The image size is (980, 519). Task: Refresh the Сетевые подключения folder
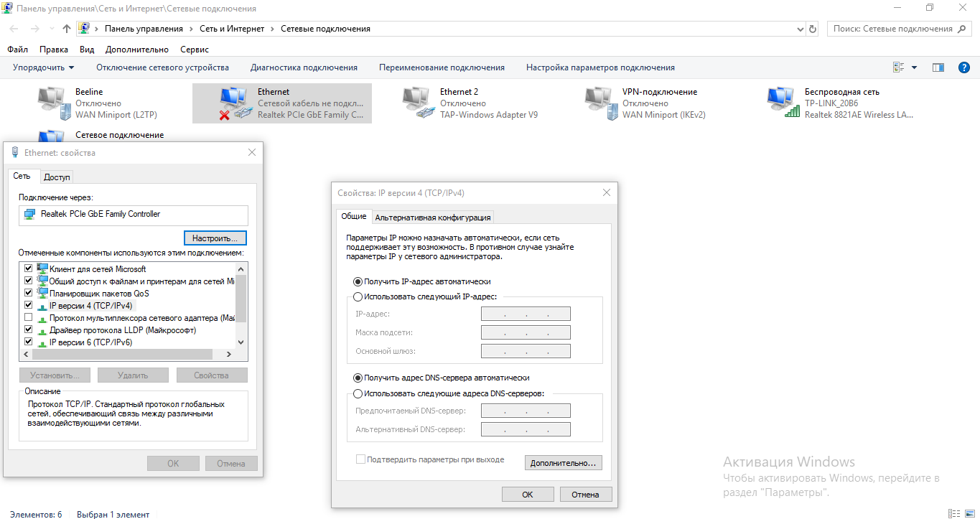pyautogui.click(x=813, y=29)
